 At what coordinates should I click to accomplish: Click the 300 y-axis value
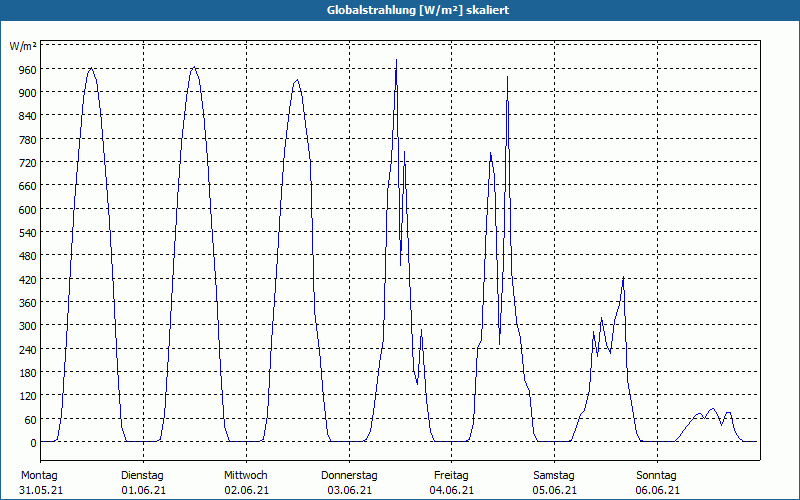(28, 326)
